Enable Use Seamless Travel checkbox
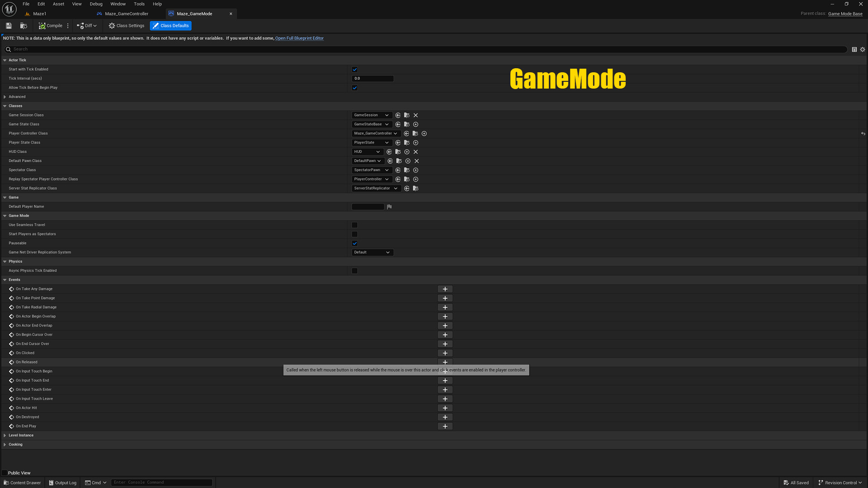868x488 pixels. (355, 225)
